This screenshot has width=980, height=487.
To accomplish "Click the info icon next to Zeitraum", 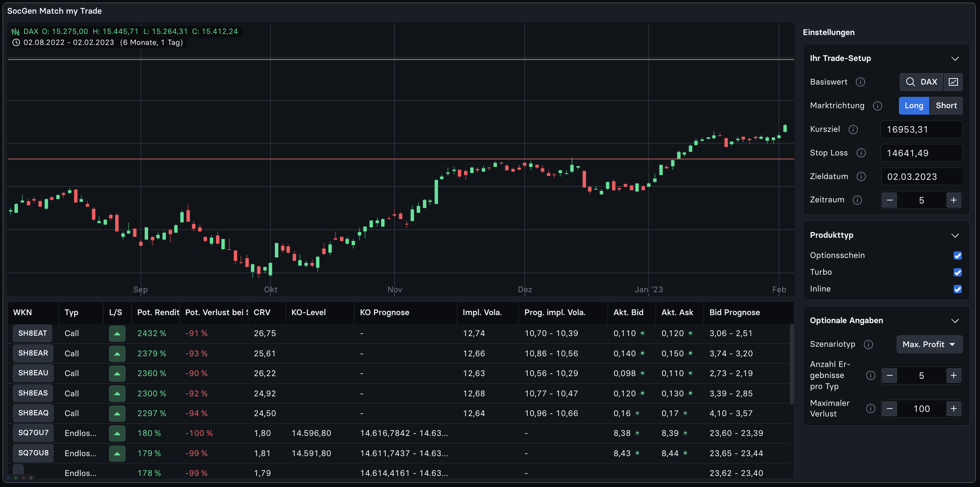I will [857, 200].
